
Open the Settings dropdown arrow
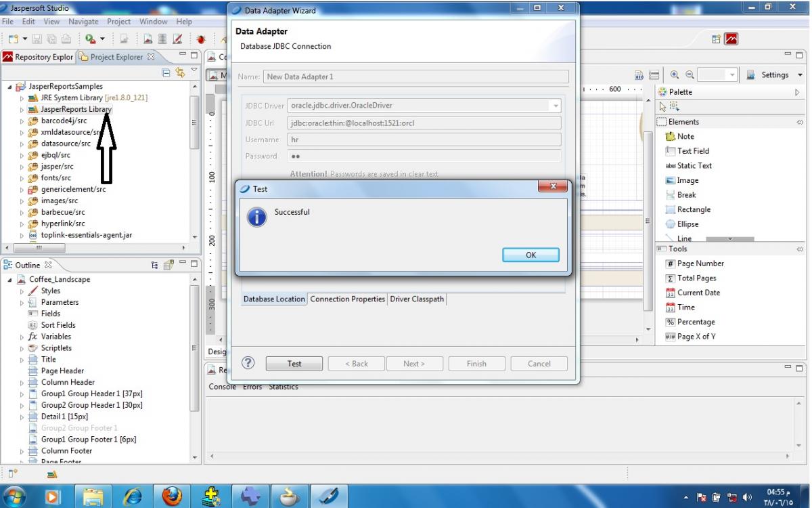[x=800, y=75]
